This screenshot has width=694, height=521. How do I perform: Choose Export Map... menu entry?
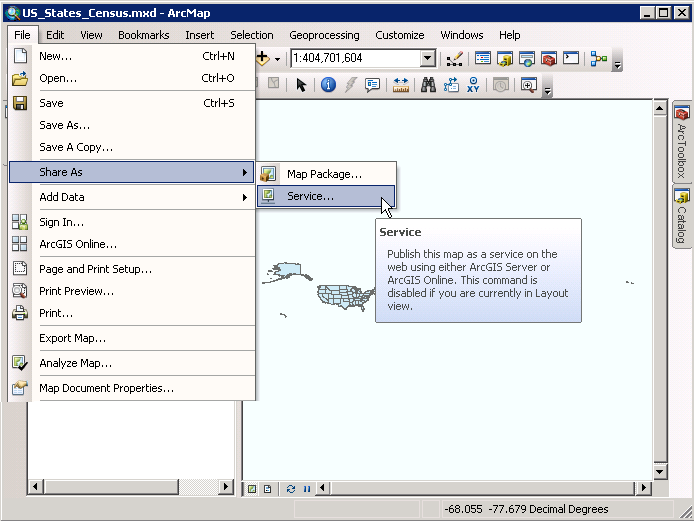point(131,338)
